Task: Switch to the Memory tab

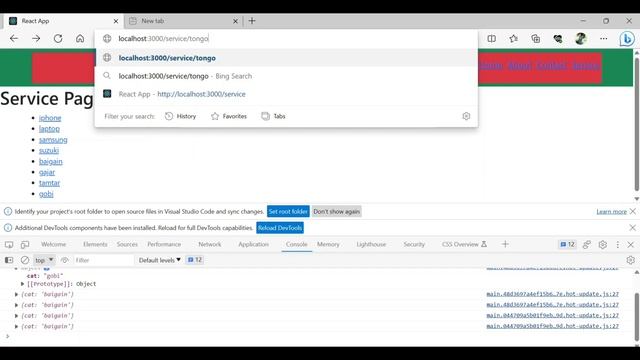Action: [328, 244]
